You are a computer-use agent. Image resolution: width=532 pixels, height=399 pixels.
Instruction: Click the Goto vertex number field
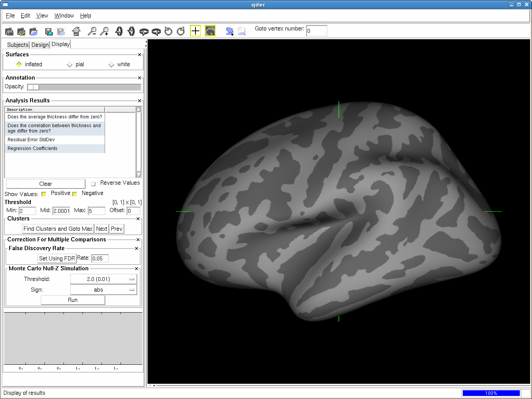coord(316,31)
